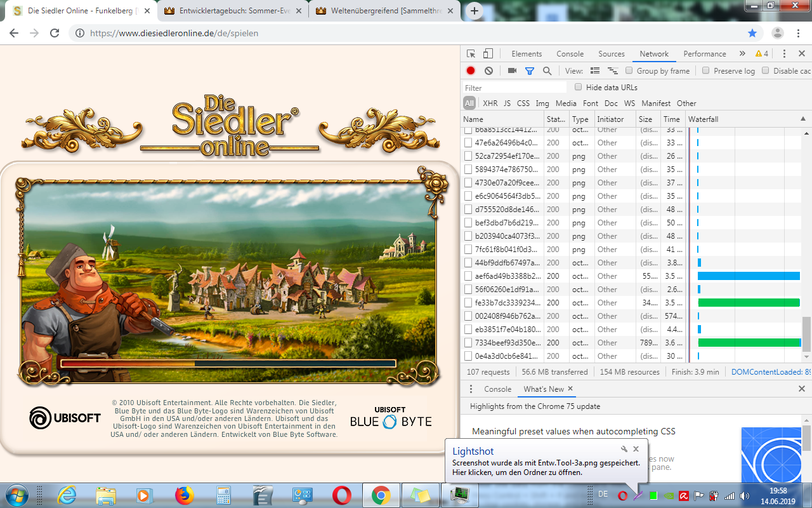The image size is (812, 508).
Task: Open a new browser tab
Action: (475, 11)
